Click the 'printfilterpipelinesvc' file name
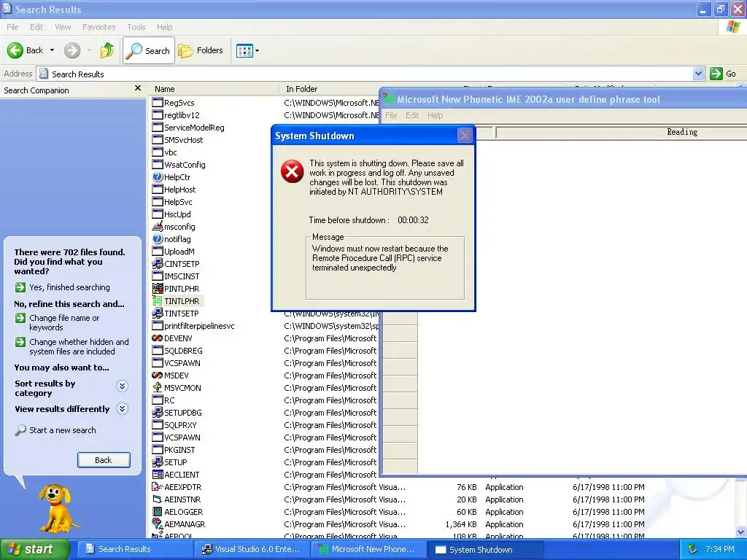 point(199,326)
